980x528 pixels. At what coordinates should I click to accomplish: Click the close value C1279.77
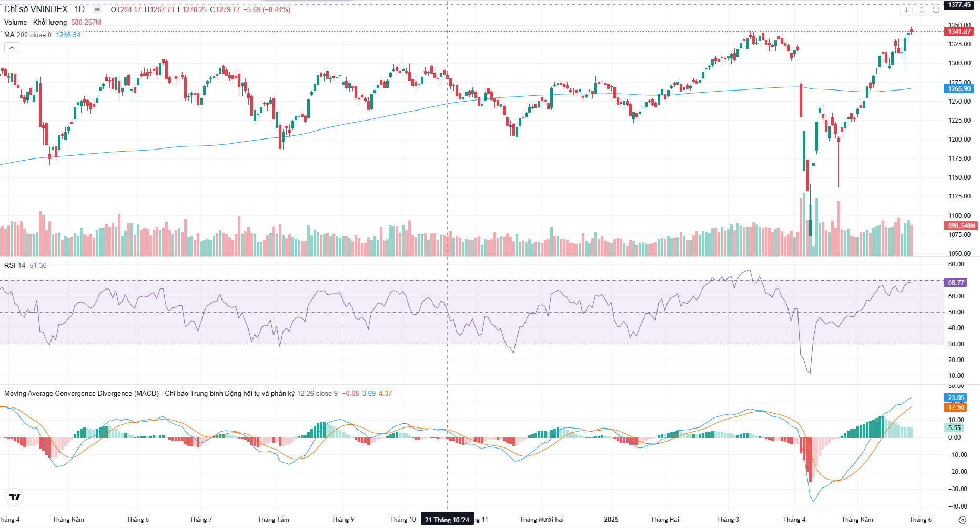pos(225,9)
